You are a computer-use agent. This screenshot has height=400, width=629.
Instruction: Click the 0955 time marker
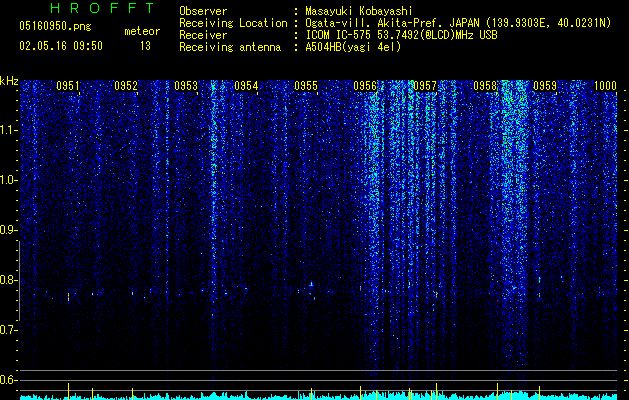[306, 86]
